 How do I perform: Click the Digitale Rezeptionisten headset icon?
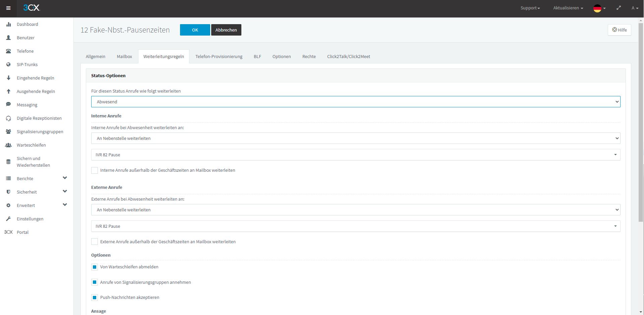8,118
